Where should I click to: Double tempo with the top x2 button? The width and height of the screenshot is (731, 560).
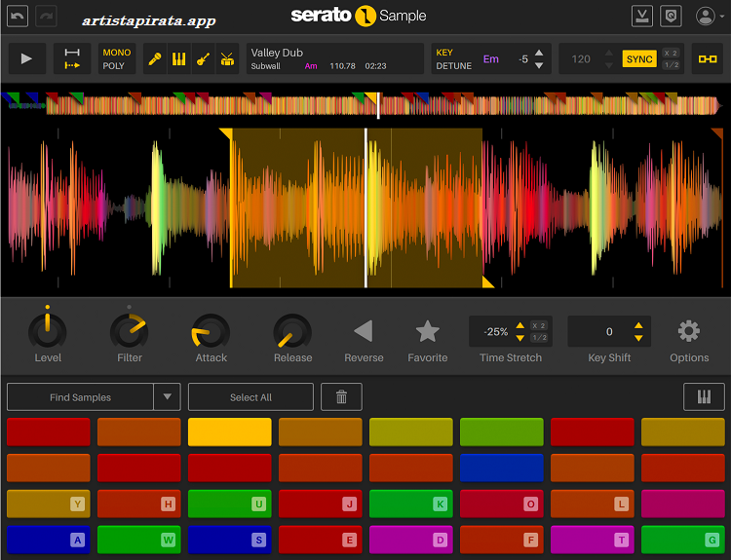point(671,54)
